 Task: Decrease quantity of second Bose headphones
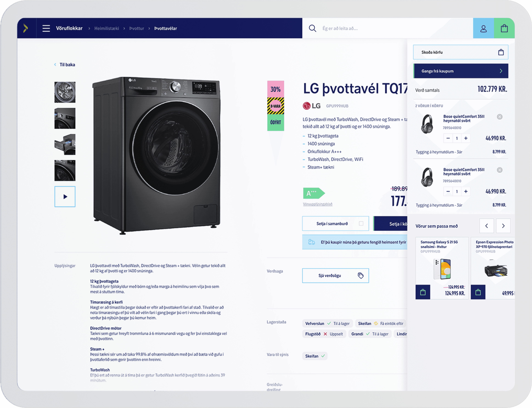click(x=448, y=191)
